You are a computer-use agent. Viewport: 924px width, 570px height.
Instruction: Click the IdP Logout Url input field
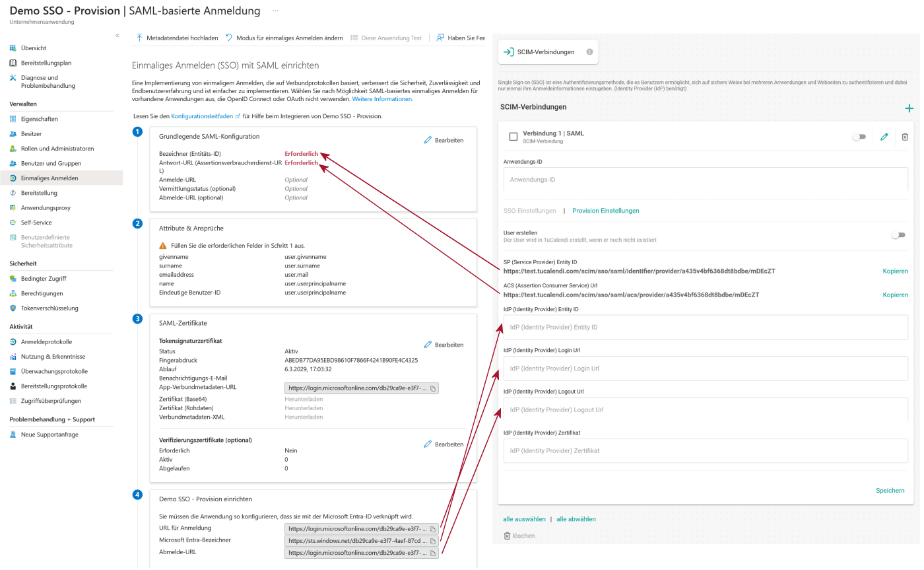(x=706, y=410)
